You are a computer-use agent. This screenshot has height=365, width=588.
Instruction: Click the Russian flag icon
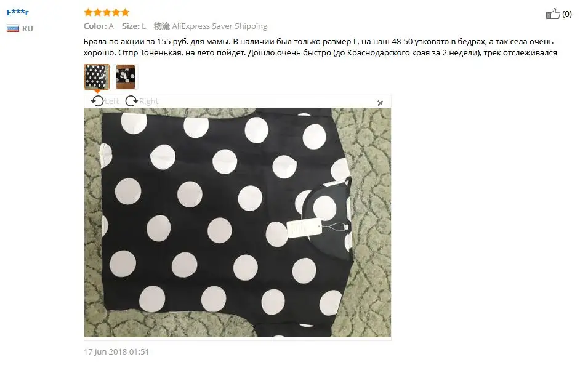coord(13,28)
